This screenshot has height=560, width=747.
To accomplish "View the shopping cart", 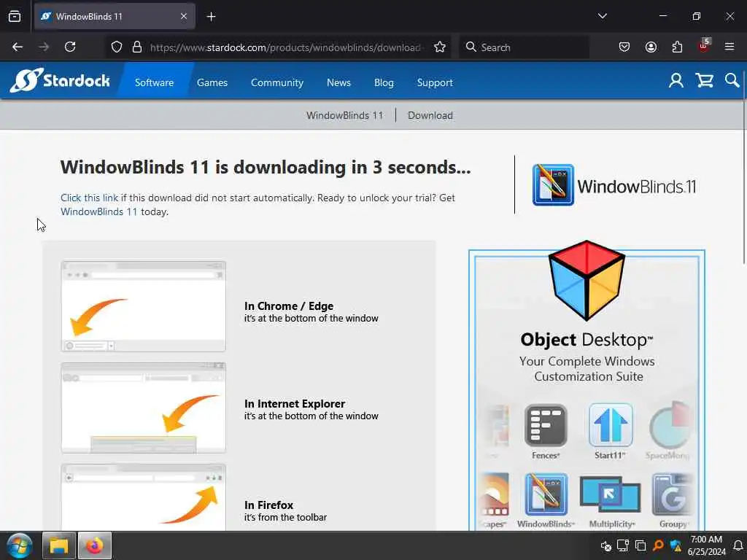I will pos(704,80).
